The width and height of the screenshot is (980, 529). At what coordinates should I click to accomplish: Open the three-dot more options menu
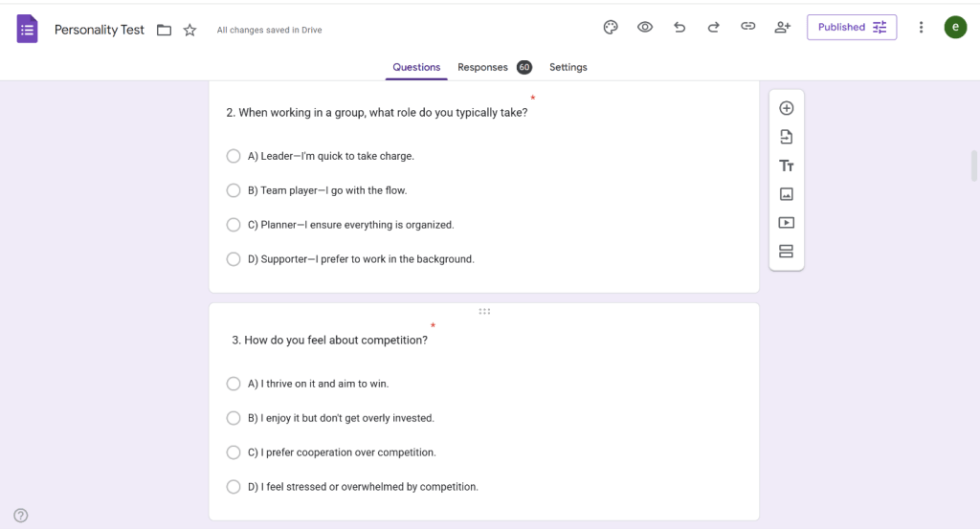click(x=921, y=28)
